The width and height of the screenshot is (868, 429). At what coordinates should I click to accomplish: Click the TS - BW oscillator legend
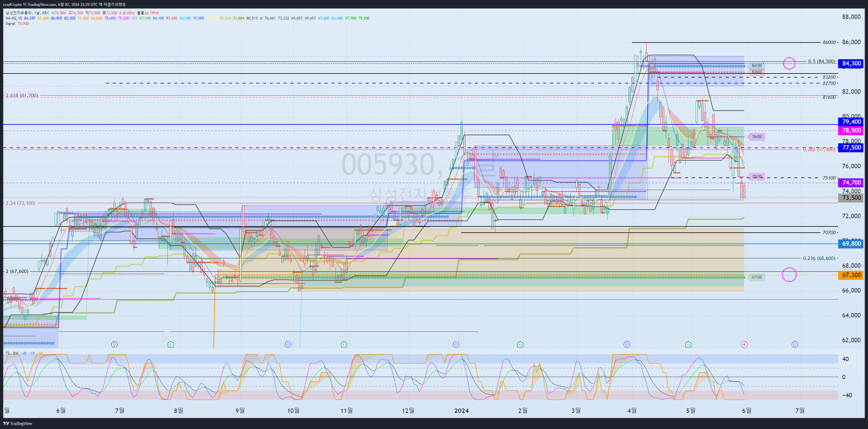[x=12, y=353]
